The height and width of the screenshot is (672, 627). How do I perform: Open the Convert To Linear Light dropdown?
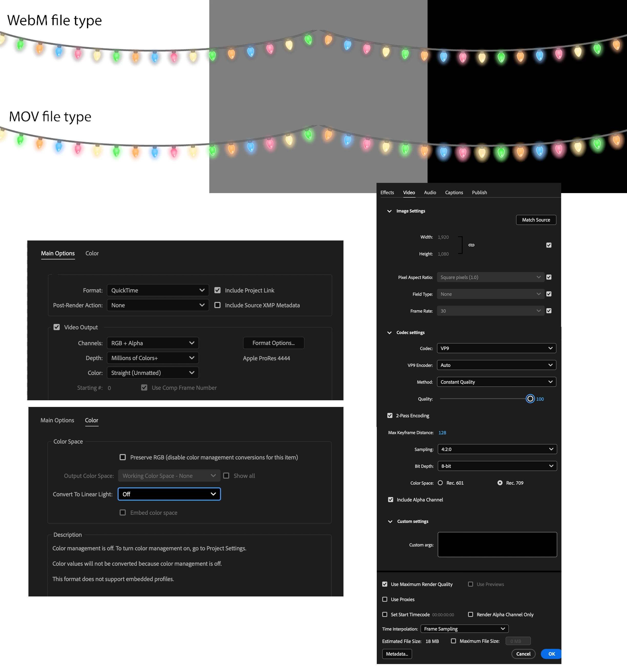[169, 494]
